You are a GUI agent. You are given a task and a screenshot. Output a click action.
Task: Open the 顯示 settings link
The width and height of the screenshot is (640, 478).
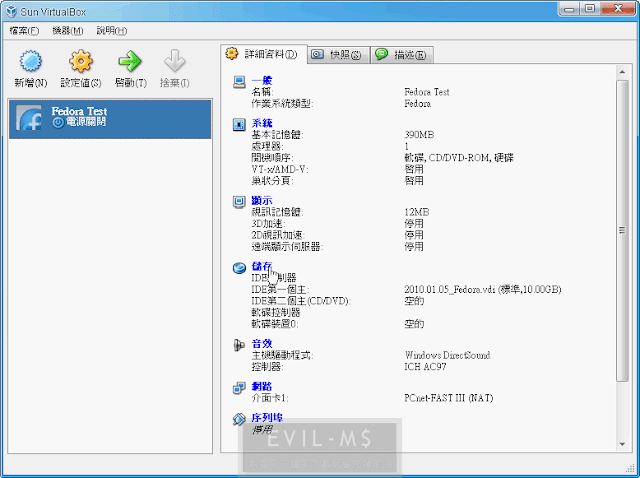click(262, 200)
